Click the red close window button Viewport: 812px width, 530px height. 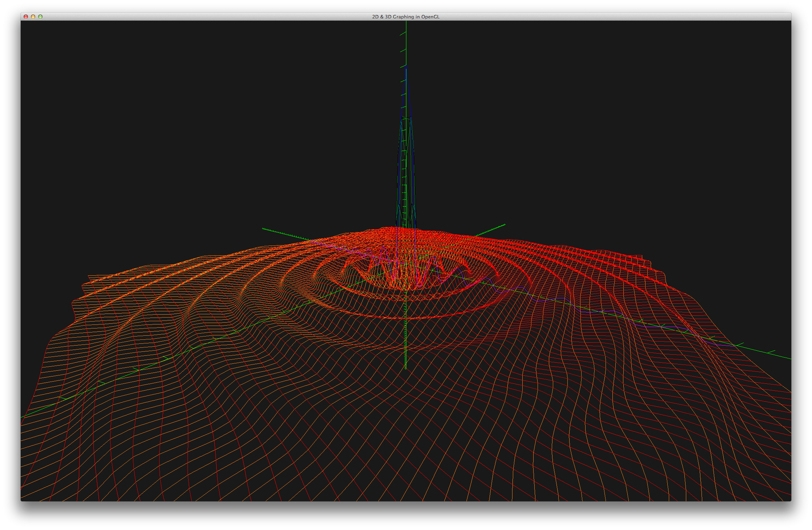(26, 17)
